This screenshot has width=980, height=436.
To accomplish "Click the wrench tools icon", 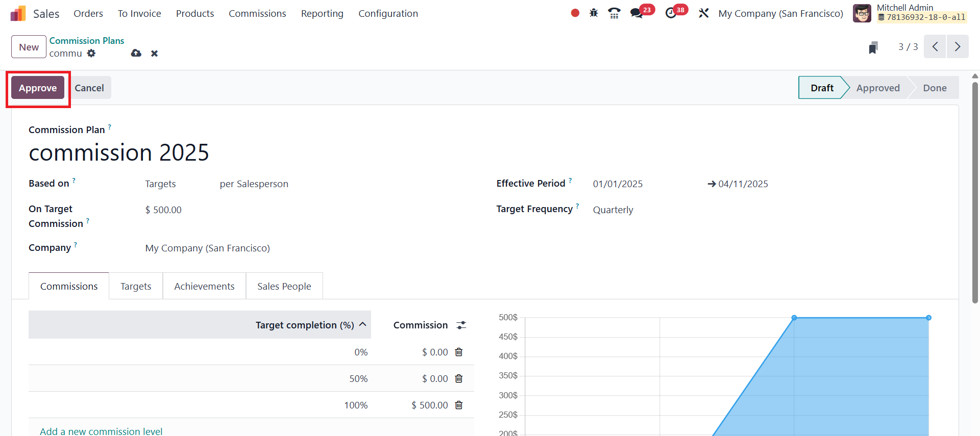I will coord(704,13).
